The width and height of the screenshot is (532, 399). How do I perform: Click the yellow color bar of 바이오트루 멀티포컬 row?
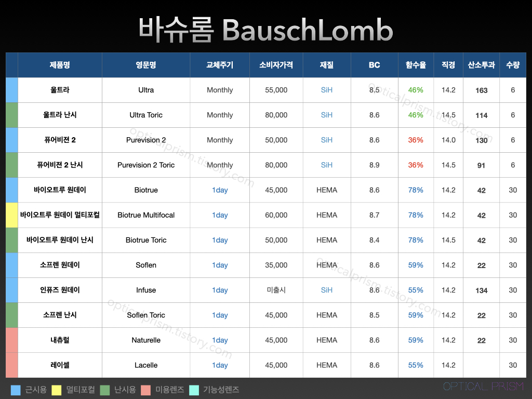[x=12, y=215]
